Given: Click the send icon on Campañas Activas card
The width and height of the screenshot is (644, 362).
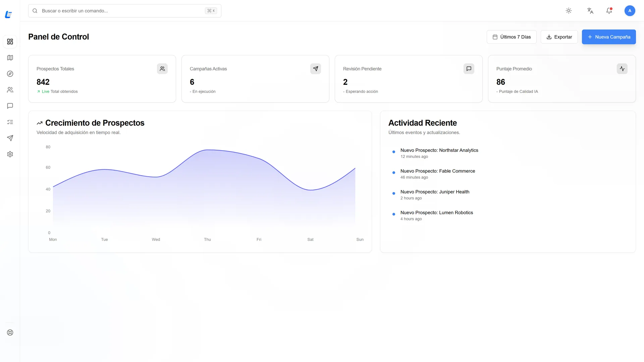Looking at the screenshot, I should click(x=316, y=69).
